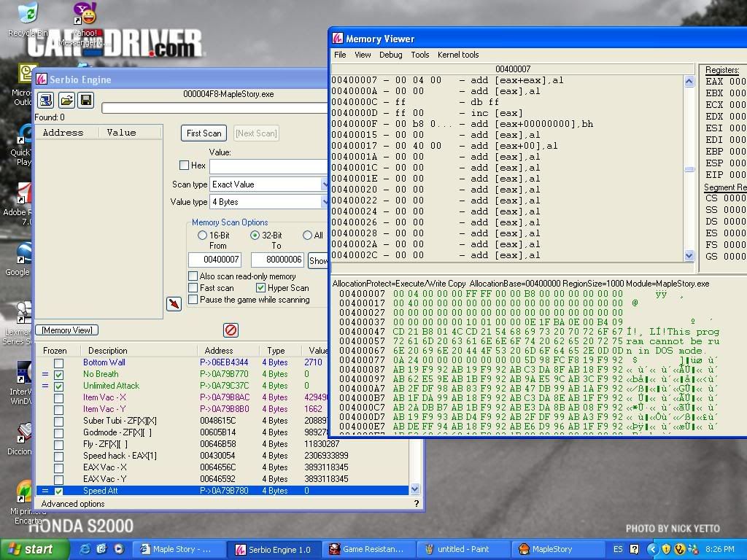Click the scan Value input field
This screenshot has height=560, width=747.
[268, 167]
